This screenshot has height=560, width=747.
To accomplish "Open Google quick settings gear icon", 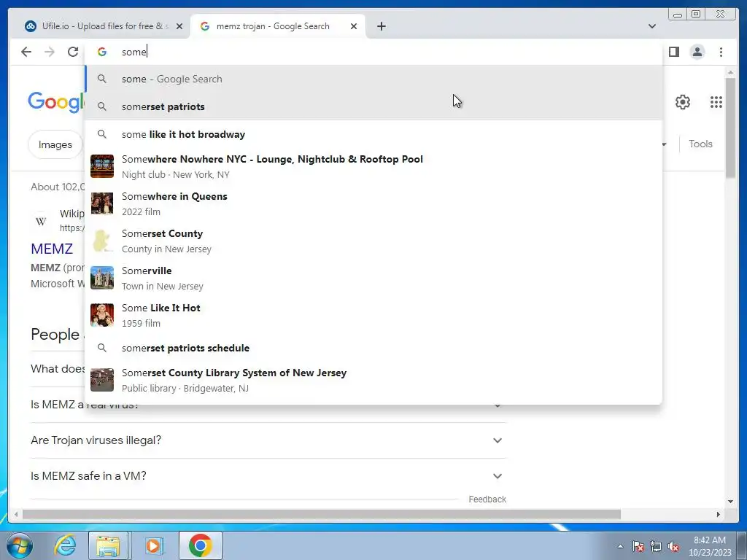I will [683, 102].
